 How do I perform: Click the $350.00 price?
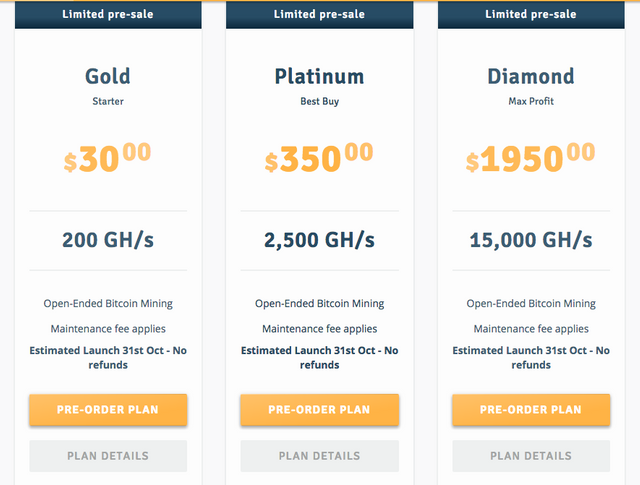319,158
